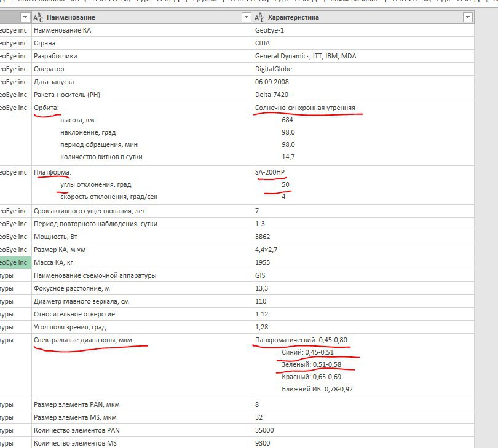Open filter dropdown of the leftmost column
Screen dimensions: 498x448
pos(25,17)
